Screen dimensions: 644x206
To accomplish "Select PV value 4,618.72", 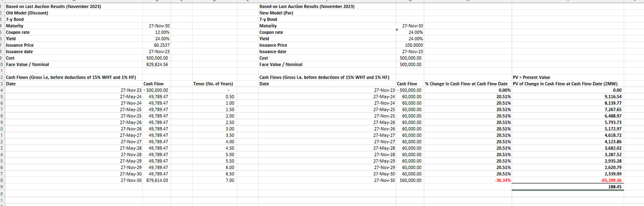I will pos(612,135).
